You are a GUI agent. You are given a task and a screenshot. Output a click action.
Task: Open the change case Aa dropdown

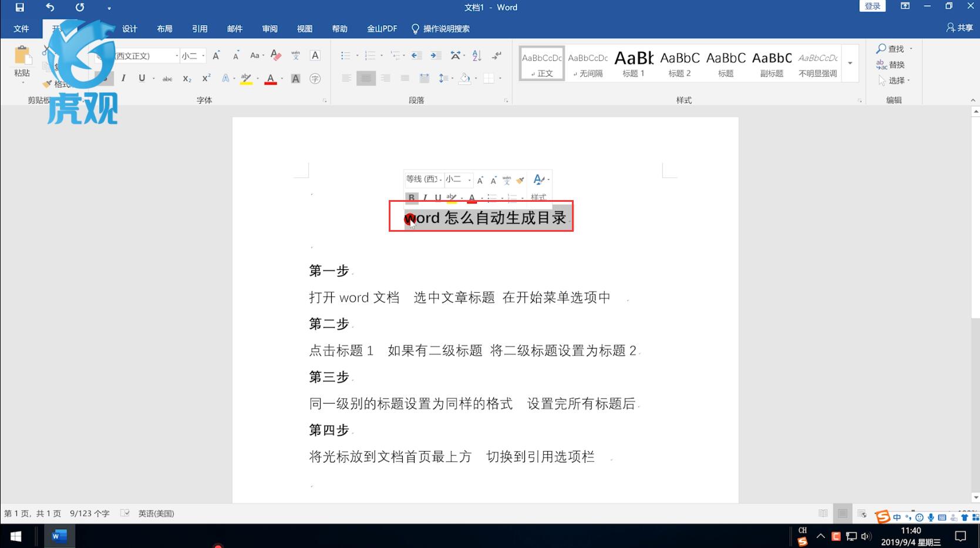coord(257,56)
